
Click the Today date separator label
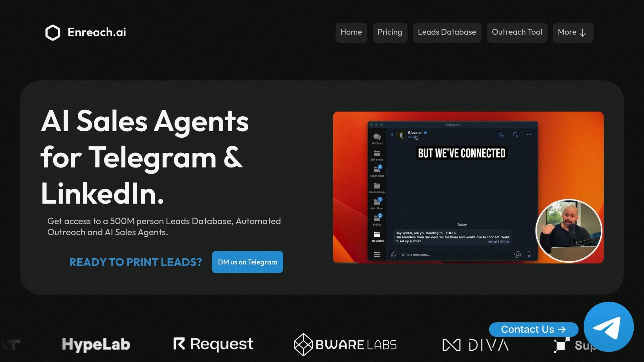(462, 225)
